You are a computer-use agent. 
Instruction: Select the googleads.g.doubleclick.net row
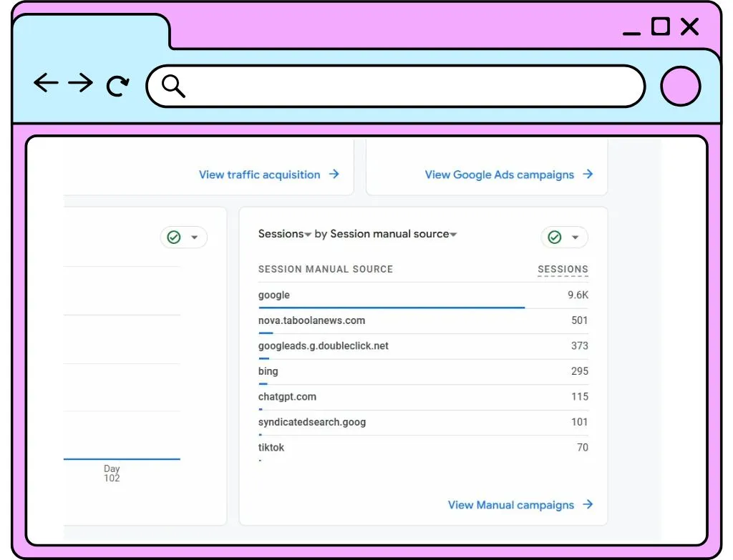423,346
